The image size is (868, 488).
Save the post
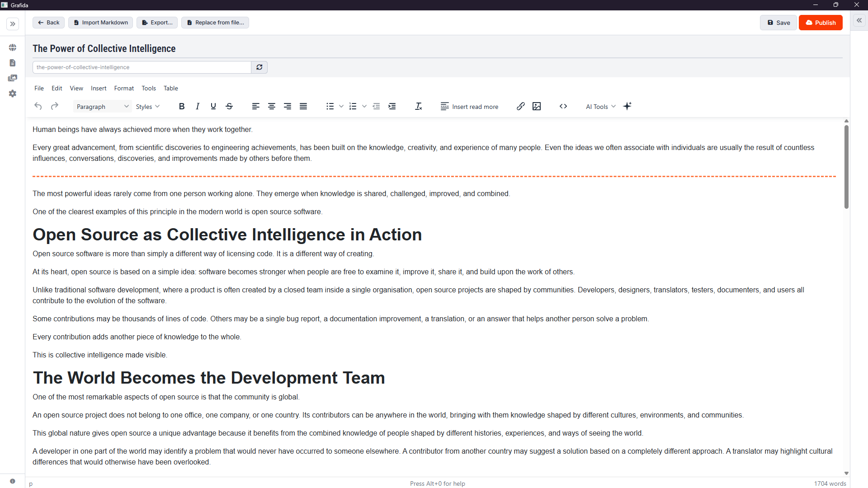778,23
